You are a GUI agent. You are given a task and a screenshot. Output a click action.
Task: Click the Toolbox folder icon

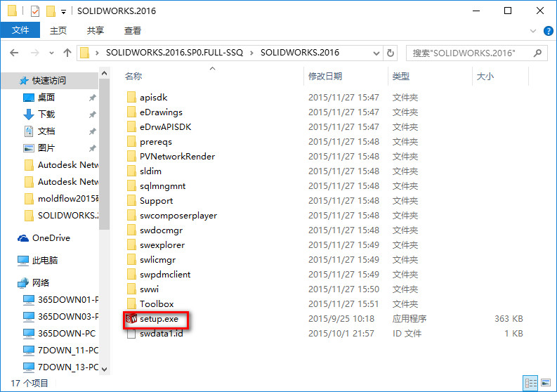131,304
